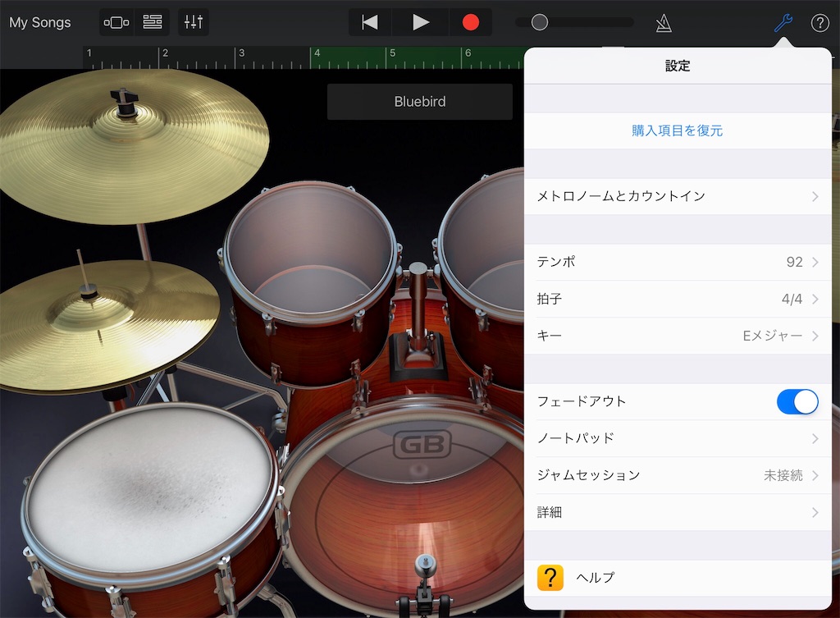Click the Eメジャー key value

(773, 336)
